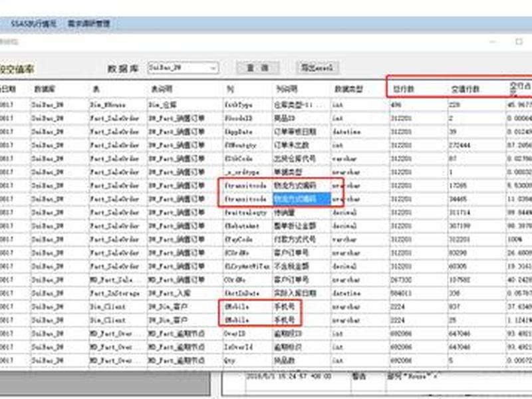Open the 需求调研管理 menu
Image resolution: width=532 pixels, height=399 pixels.
[x=88, y=24]
